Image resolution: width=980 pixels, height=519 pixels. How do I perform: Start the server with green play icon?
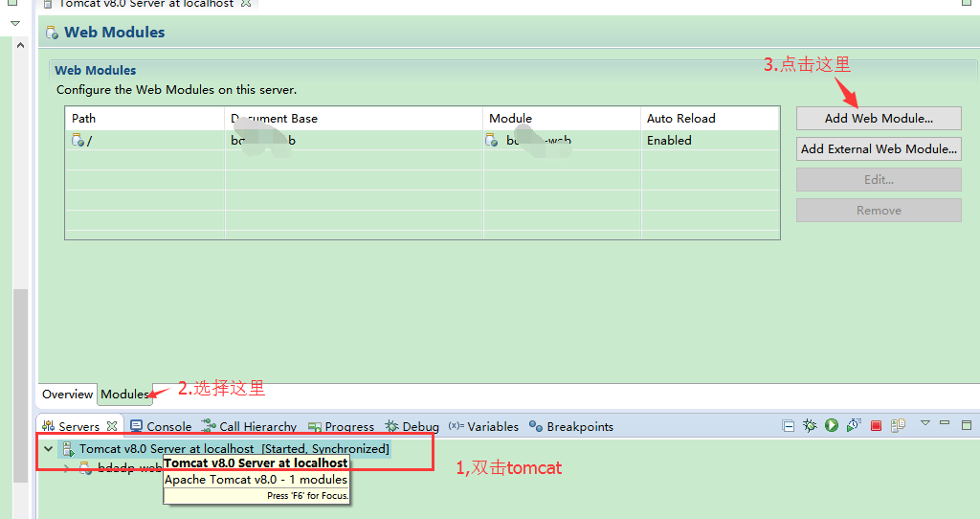coord(832,425)
